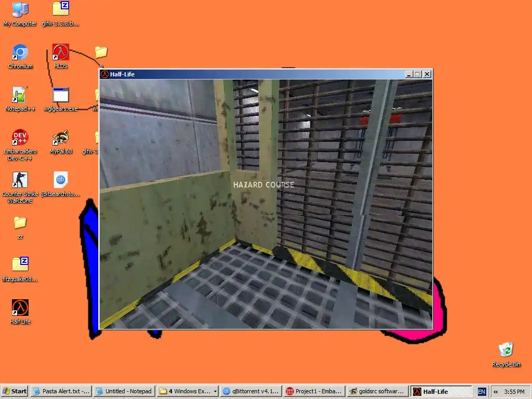The height and width of the screenshot is (399, 532).
Task: Open the zz folder on desktop
Action: pos(20,228)
